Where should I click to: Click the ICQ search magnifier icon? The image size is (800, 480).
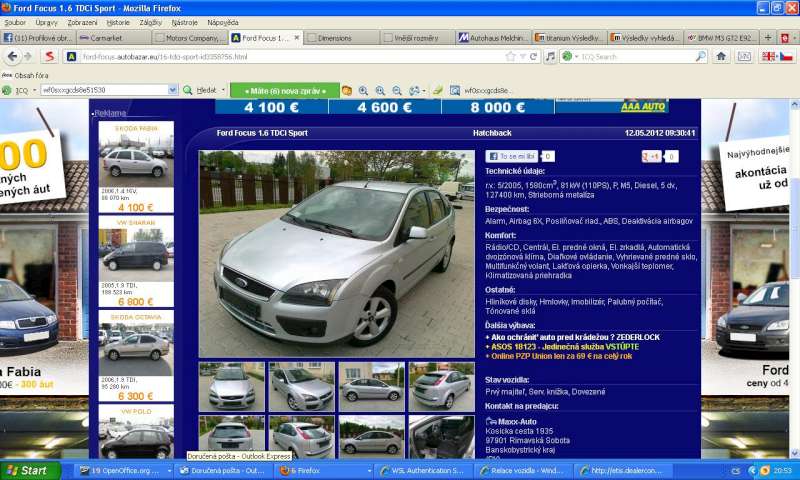(x=700, y=57)
